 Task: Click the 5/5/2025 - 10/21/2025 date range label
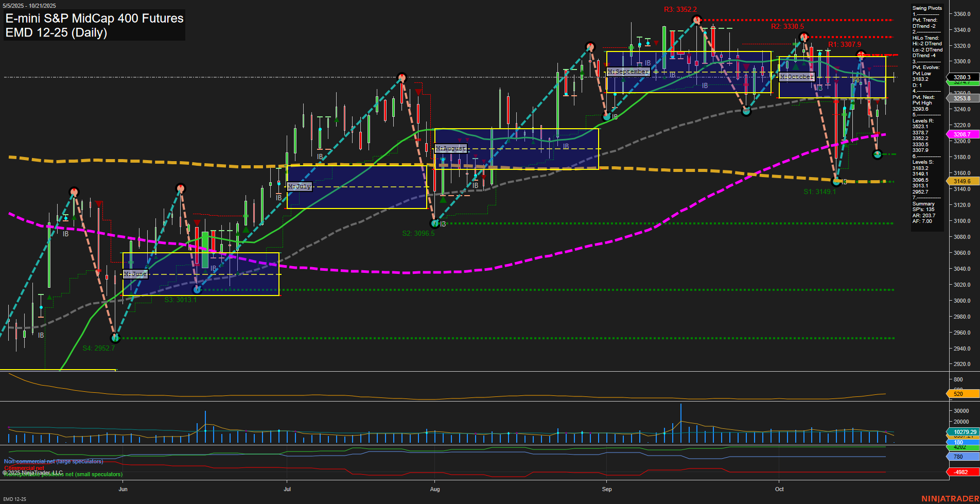pos(28,5)
